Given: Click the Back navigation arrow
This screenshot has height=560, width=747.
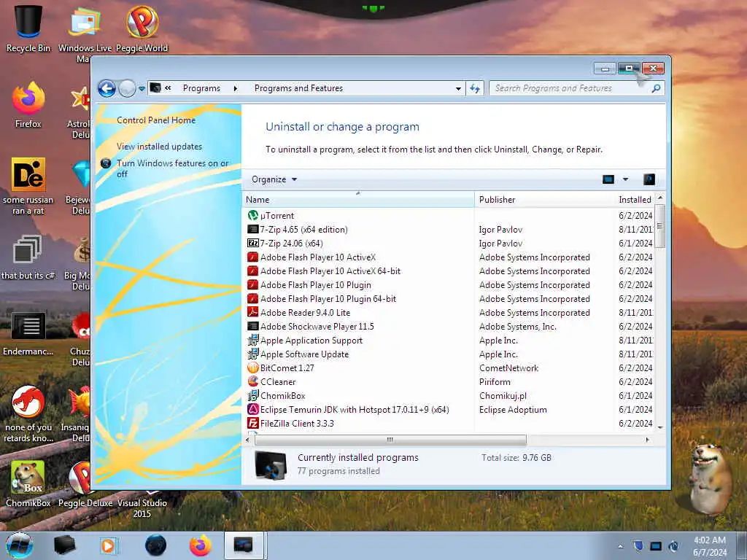Looking at the screenshot, I should 107,88.
